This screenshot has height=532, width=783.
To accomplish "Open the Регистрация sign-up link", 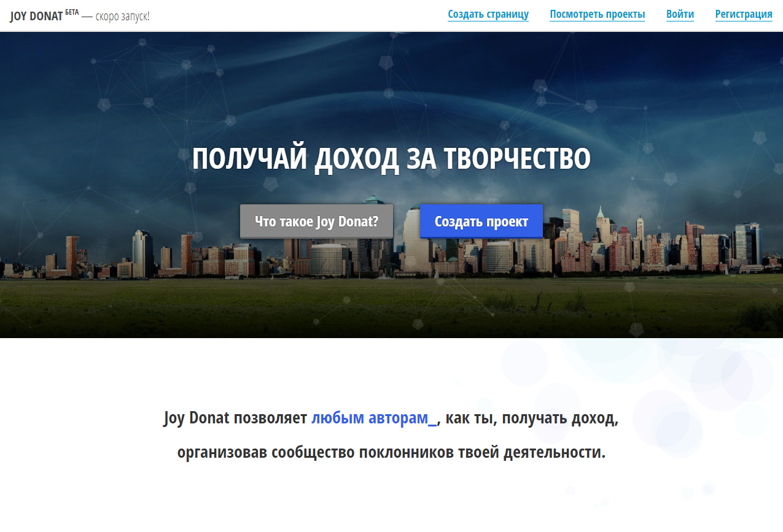I will [x=743, y=15].
